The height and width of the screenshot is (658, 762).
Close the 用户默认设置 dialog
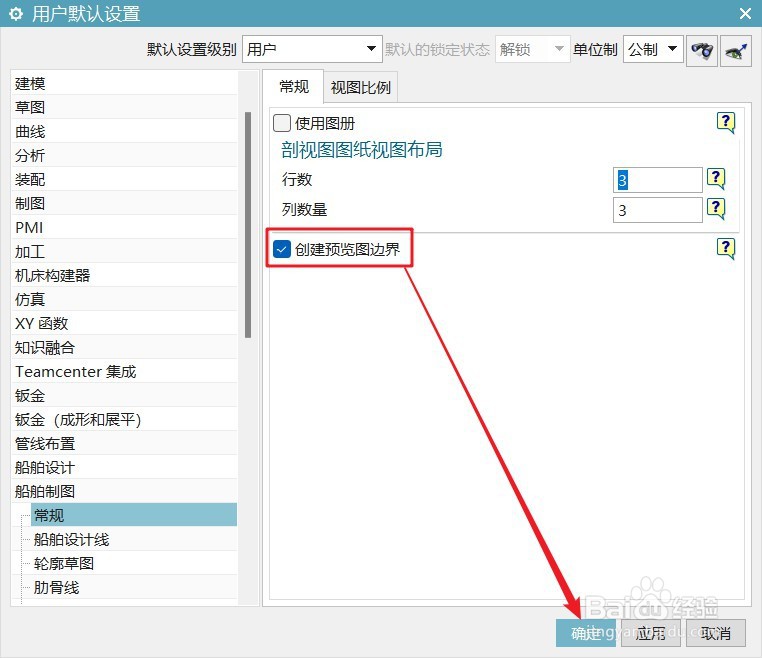(x=745, y=13)
